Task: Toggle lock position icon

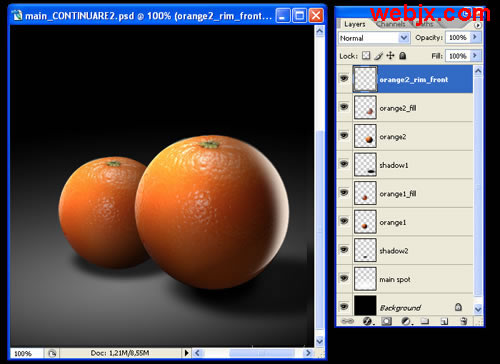Action: (390, 55)
